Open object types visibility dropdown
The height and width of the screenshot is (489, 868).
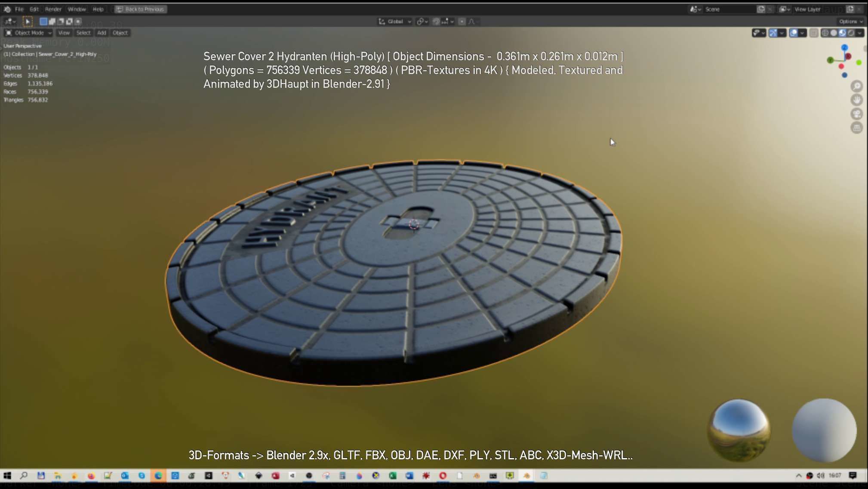759,33
